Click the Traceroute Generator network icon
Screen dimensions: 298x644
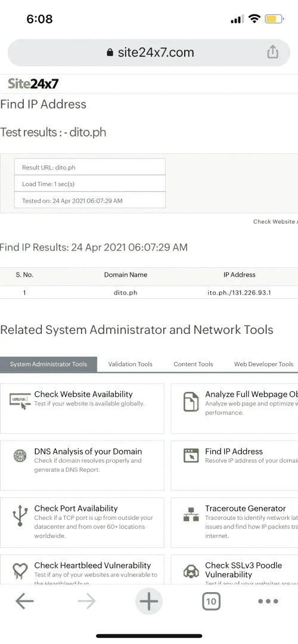coord(191,514)
